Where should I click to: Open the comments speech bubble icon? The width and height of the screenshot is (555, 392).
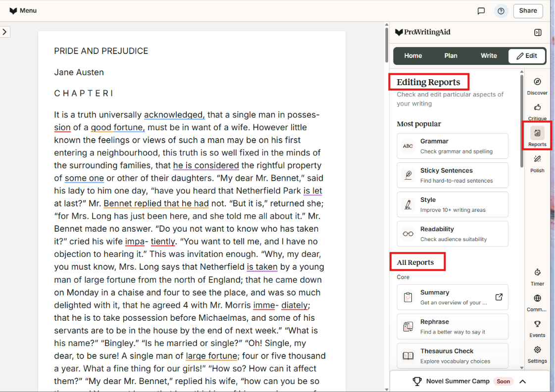pyautogui.click(x=481, y=11)
